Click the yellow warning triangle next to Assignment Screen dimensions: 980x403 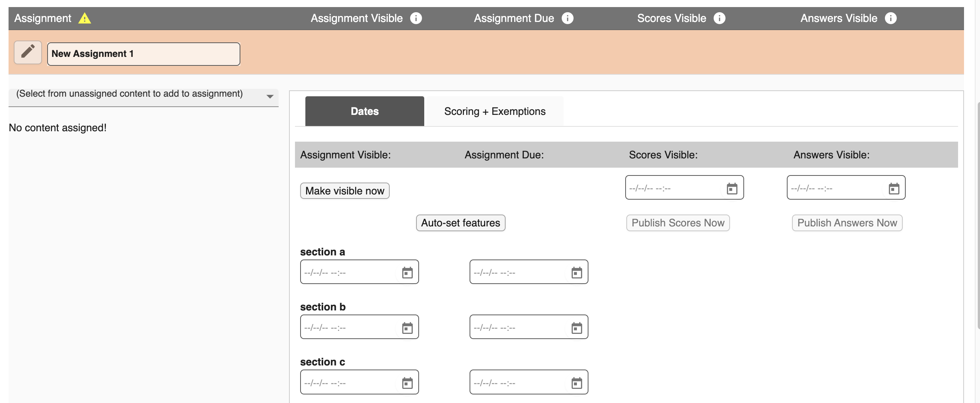84,18
